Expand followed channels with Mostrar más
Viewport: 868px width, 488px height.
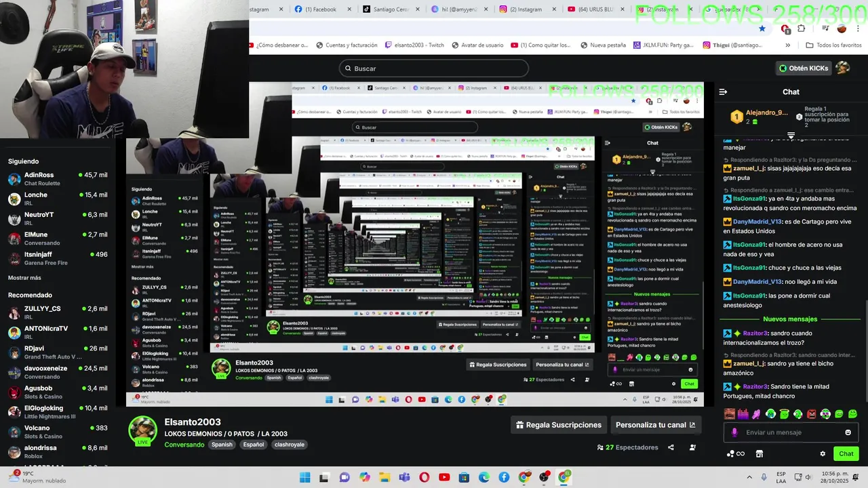[x=24, y=278]
